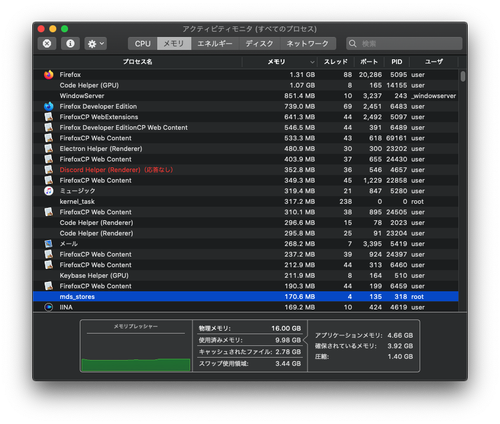
Task: Click the icon beside Electron Helper (Renderer)
Action: 49,149
